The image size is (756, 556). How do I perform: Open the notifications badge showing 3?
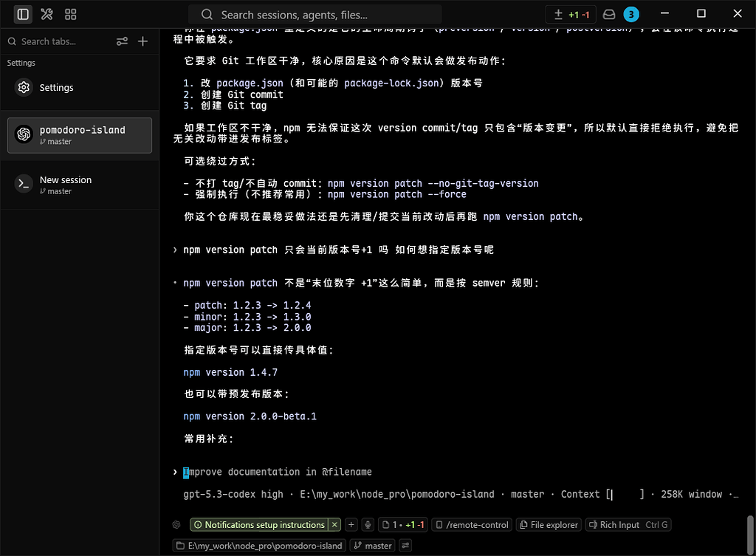click(x=631, y=15)
